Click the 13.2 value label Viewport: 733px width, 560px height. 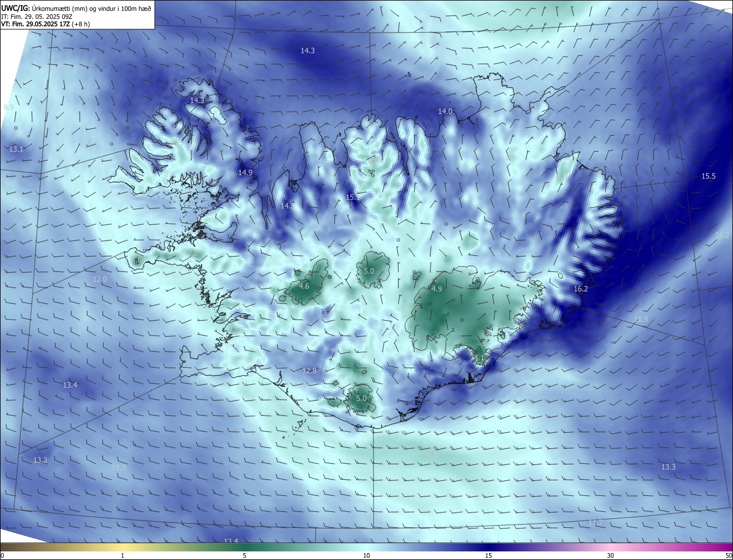pyautogui.click(x=40, y=460)
